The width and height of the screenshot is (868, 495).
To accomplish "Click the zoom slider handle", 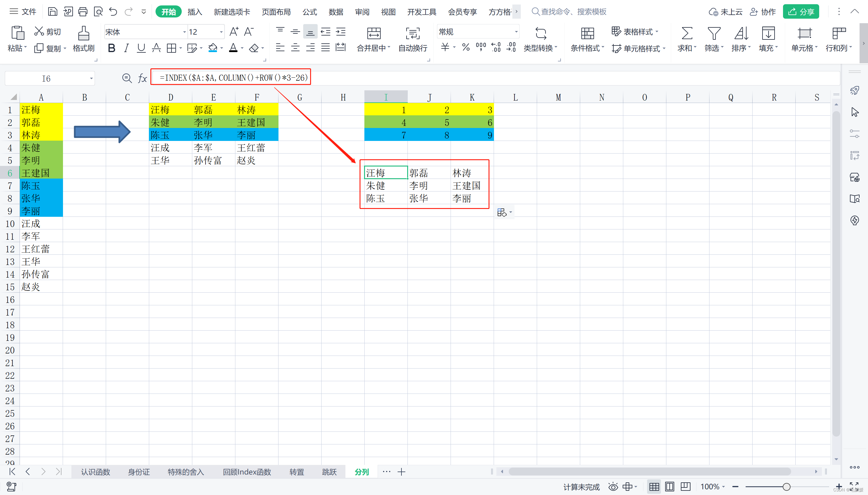I will (786, 487).
